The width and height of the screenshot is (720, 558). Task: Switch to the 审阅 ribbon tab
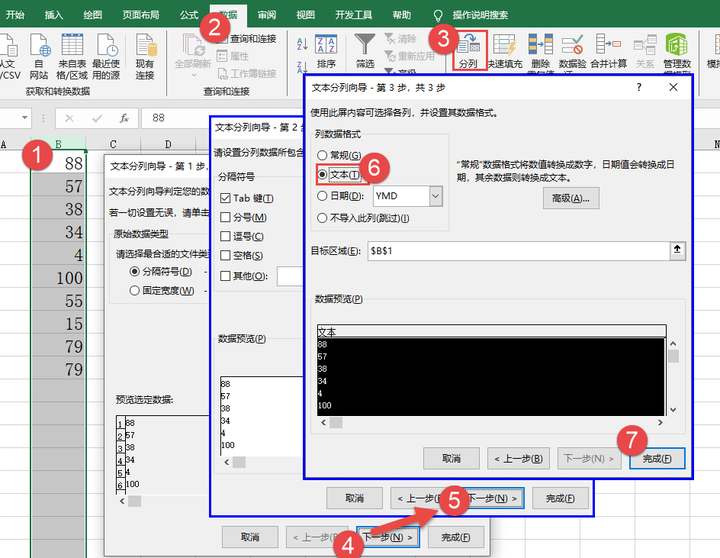(267, 15)
